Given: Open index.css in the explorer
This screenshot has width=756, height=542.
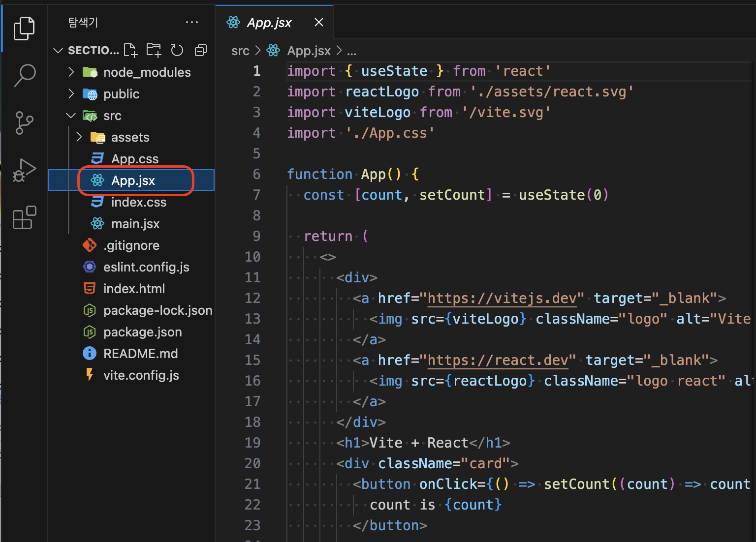Looking at the screenshot, I should (131, 202).
